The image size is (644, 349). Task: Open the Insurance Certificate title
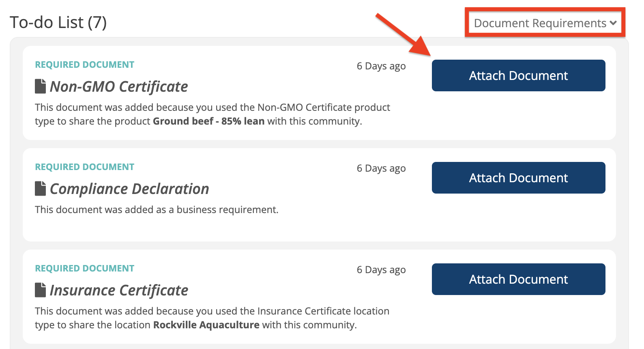[119, 290]
